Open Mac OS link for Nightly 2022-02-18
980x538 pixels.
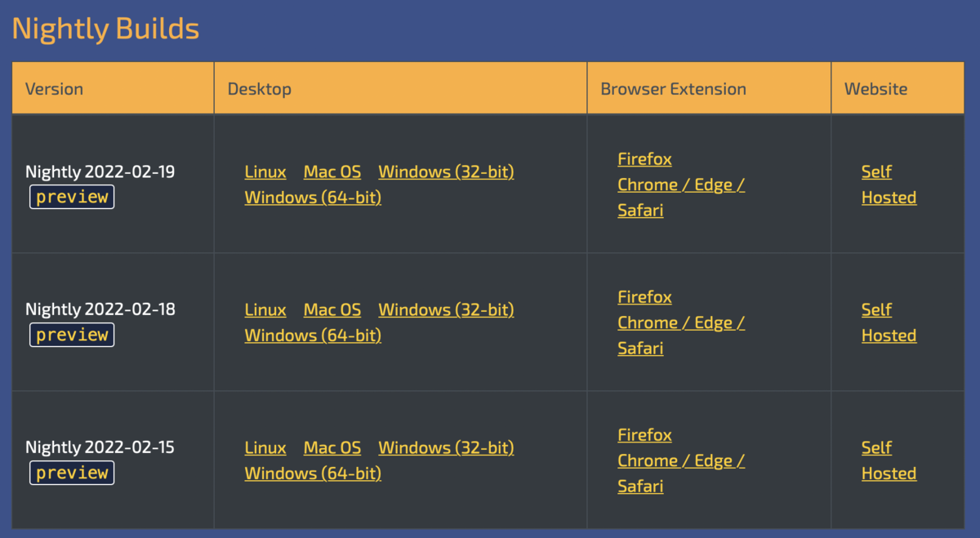coord(332,310)
